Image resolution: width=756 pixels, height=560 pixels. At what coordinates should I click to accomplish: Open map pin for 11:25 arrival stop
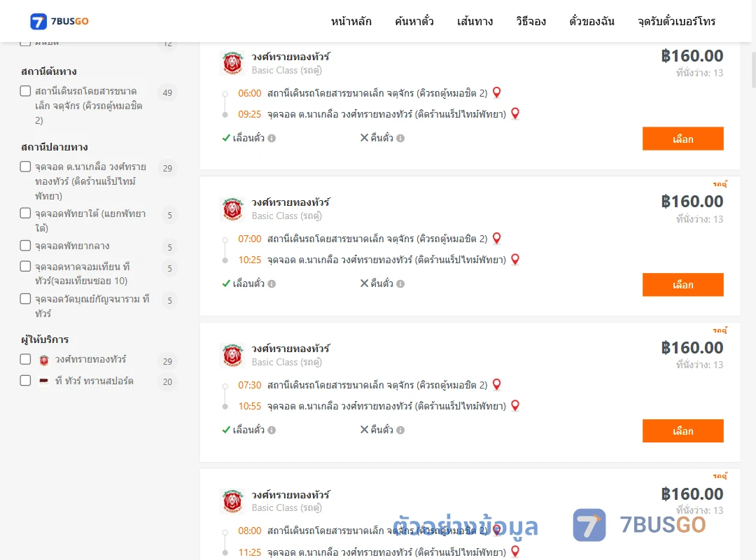click(x=515, y=552)
